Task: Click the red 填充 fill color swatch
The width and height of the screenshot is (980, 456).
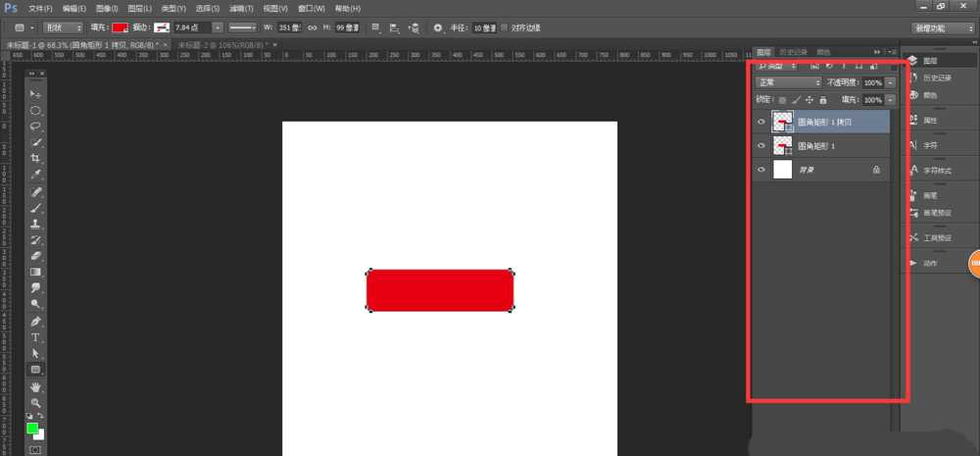Action: (x=120, y=28)
